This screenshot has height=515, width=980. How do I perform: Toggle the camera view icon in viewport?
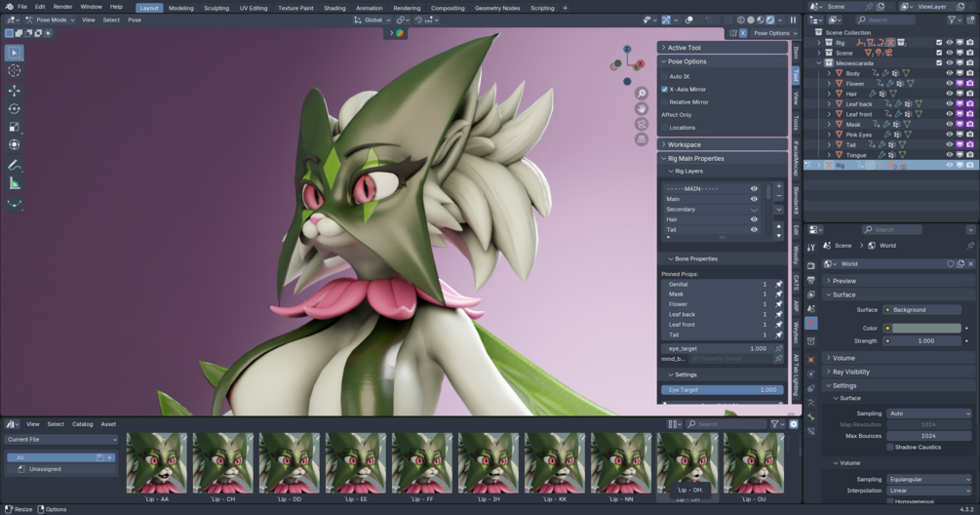pos(642,124)
